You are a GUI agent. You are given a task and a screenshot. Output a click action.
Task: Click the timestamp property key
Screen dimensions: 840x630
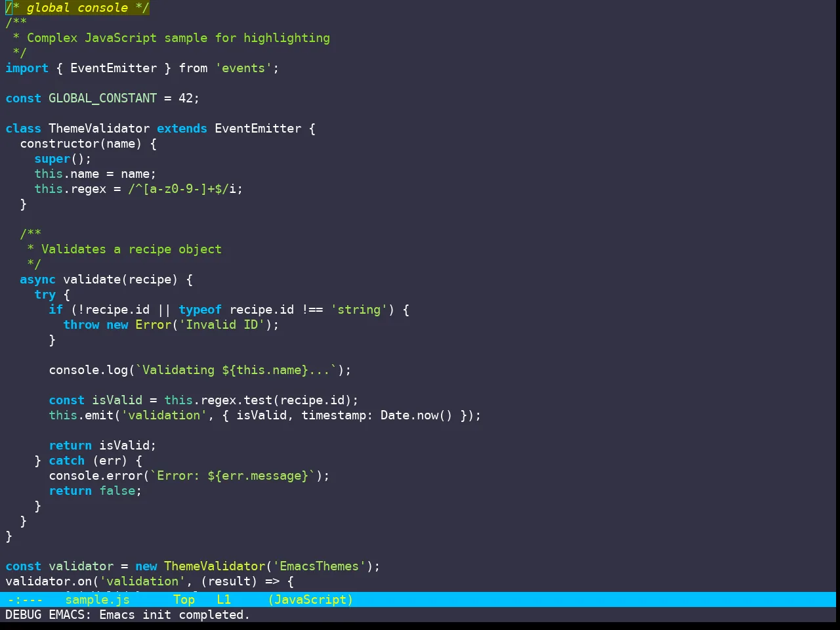[333, 415]
